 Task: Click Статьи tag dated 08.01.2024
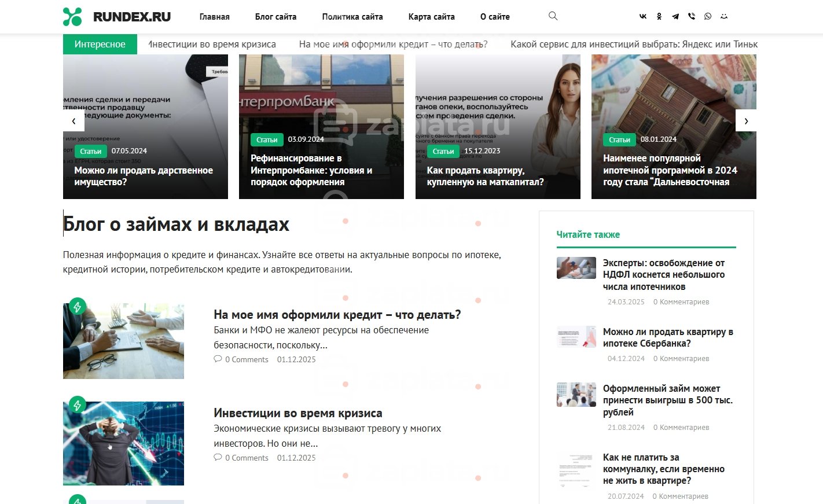click(x=619, y=140)
